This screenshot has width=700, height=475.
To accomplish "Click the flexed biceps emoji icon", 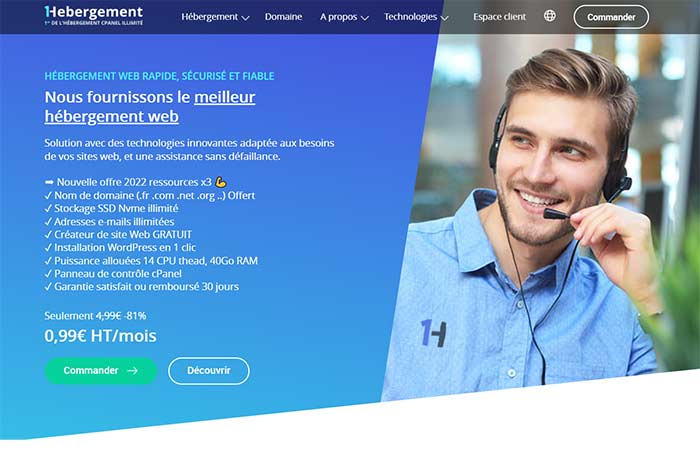I will tap(221, 182).
